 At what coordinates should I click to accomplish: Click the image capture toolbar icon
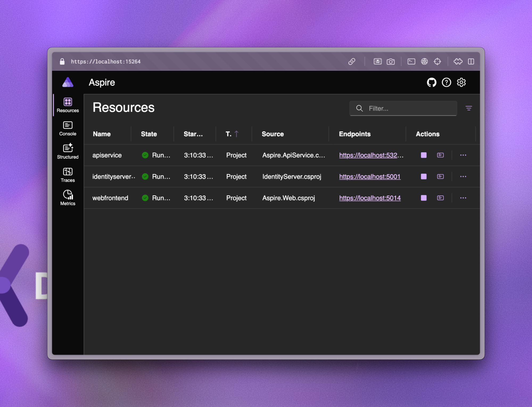tap(377, 62)
